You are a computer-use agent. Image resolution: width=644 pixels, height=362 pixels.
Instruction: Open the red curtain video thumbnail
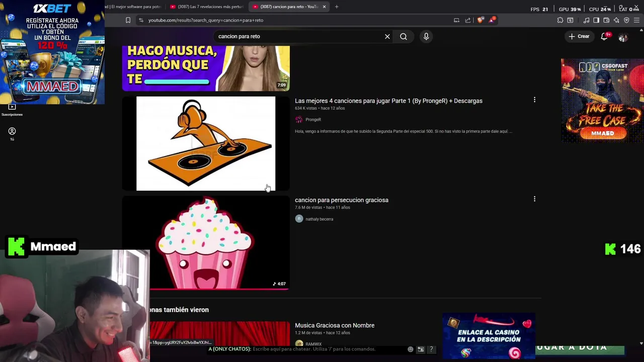click(x=220, y=334)
